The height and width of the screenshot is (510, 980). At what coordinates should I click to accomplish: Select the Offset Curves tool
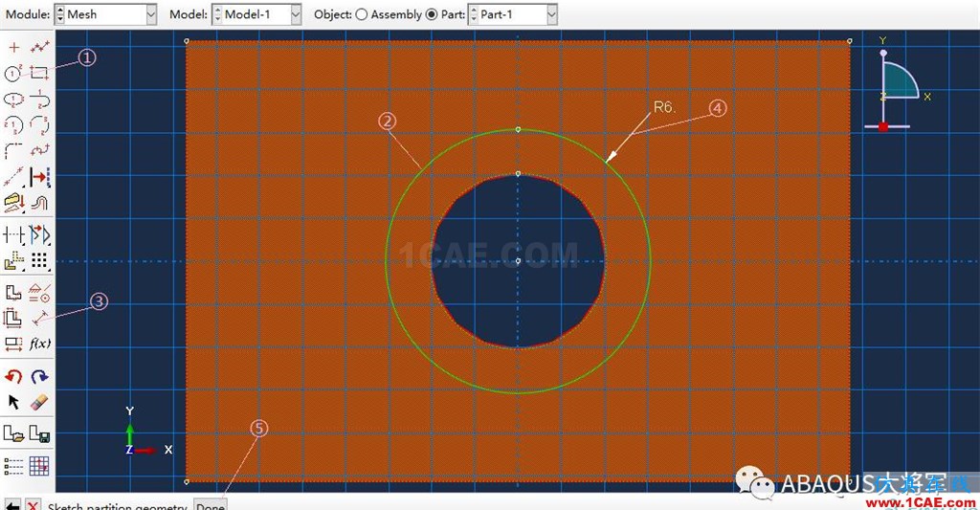(x=39, y=203)
